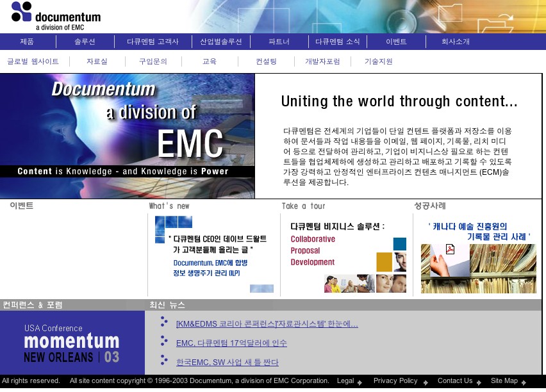546x392 pixels.
Task: Open 다큐멘텀 소식 menu item
Action: (337, 42)
